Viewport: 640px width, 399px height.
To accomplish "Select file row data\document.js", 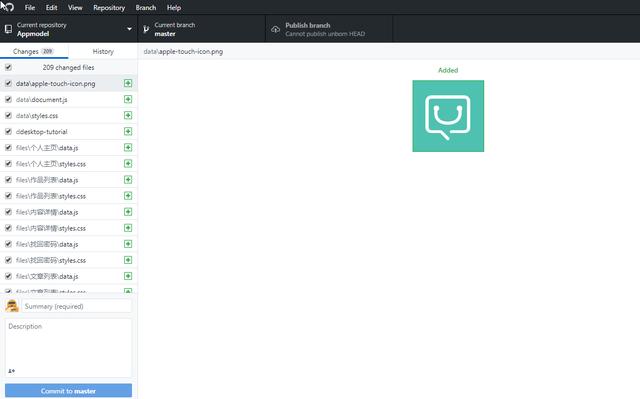I will click(x=69, y=99).
